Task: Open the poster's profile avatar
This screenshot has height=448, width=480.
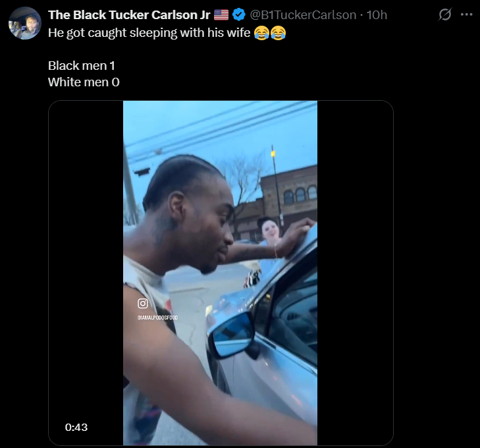Action: pyautogui.click(x=25, y=23)
